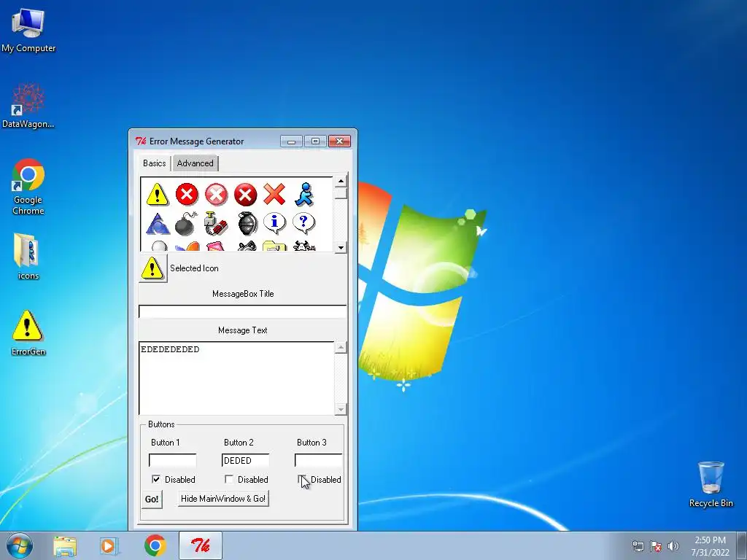Click the MessageBox Title input field
Screen dimensions: 747x560
pyautogui.click(x=243, y=311)
